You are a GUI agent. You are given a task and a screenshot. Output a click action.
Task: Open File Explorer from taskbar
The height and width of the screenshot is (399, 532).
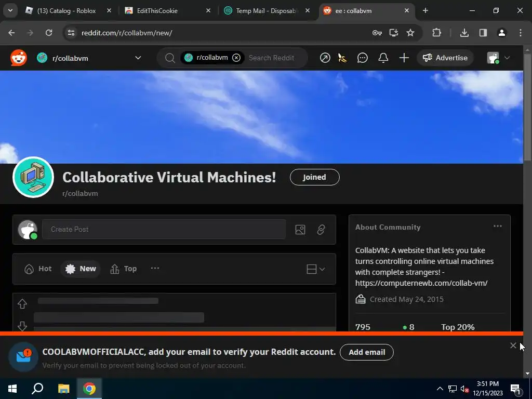pos(63,389)
